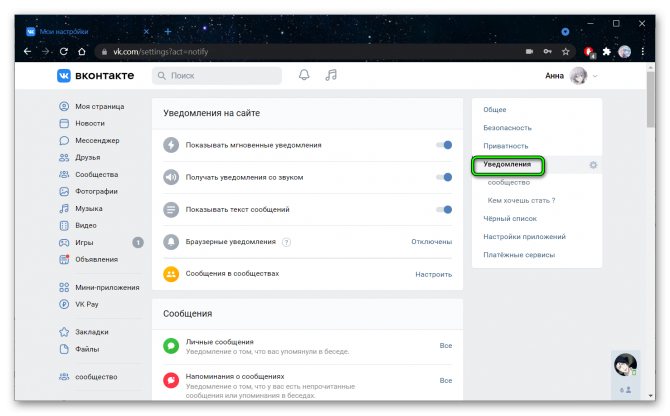Select Безопасность settings tab
Screen dimensions: 670x416
507,128
